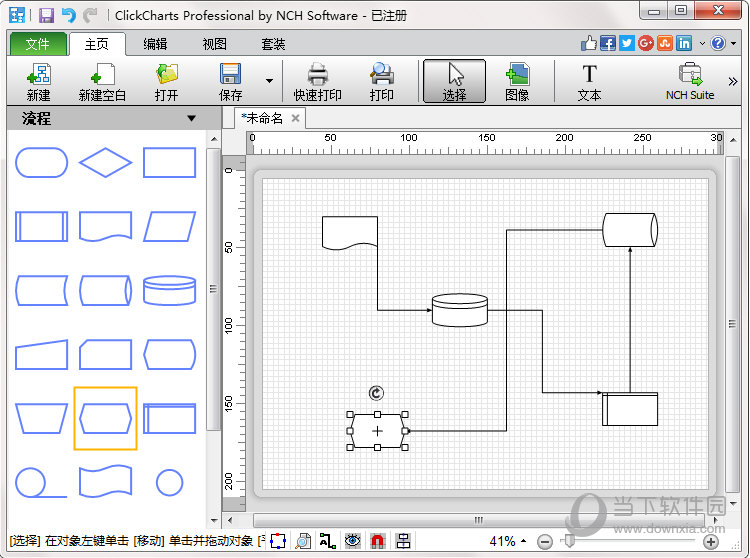
Task: Pick the display shape in palette
Action: (170, 354)
